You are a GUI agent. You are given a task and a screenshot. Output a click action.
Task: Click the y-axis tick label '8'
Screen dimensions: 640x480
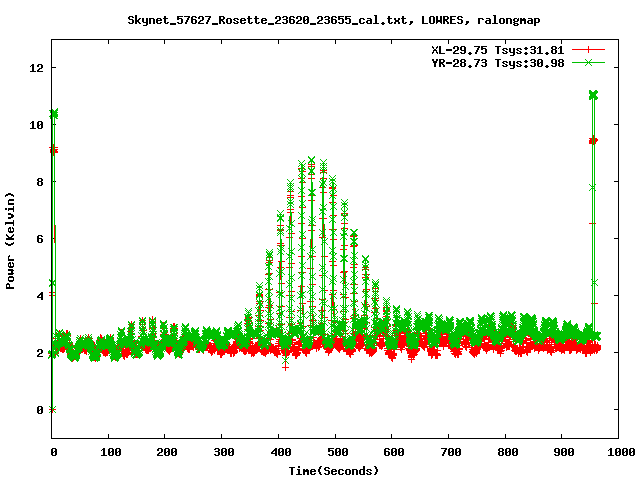(x=40, y=182)
